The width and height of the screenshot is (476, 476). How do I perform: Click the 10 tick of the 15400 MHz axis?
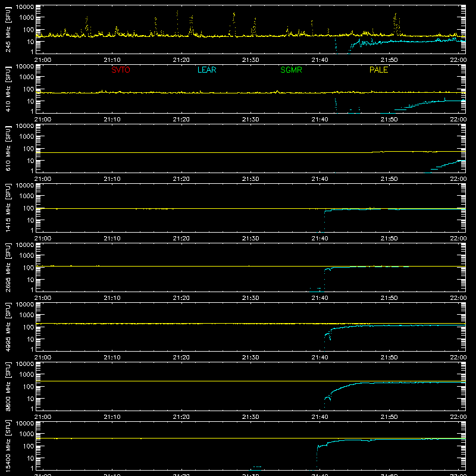[x=30, y=458]
